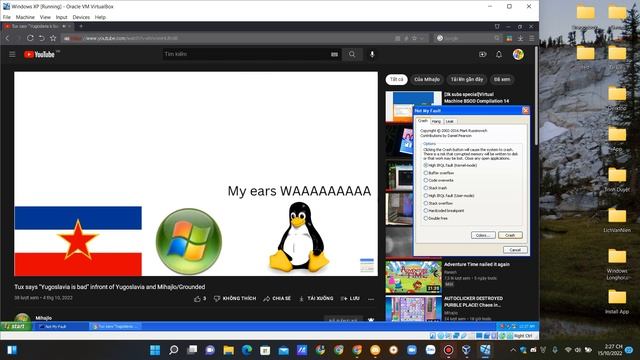Screen dimensions: 640x360
Task: Open Windows 11 taskbar search
Action: (173, 350)
